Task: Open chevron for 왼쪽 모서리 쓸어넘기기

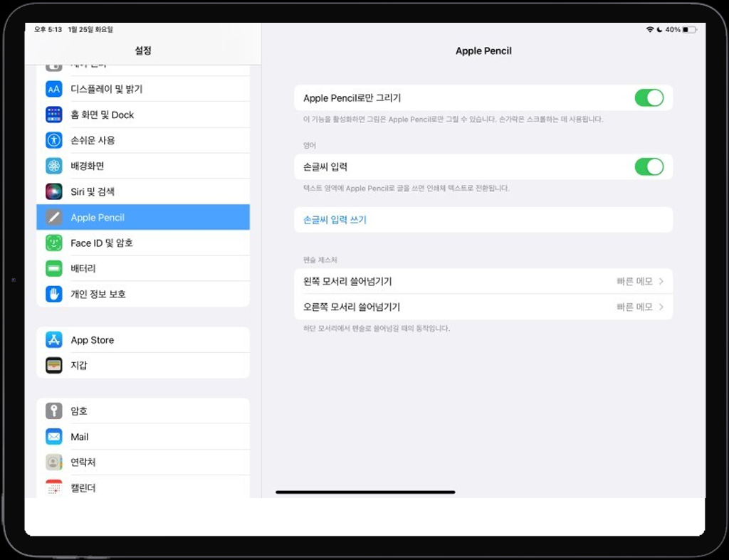Action: coord(661,281)
